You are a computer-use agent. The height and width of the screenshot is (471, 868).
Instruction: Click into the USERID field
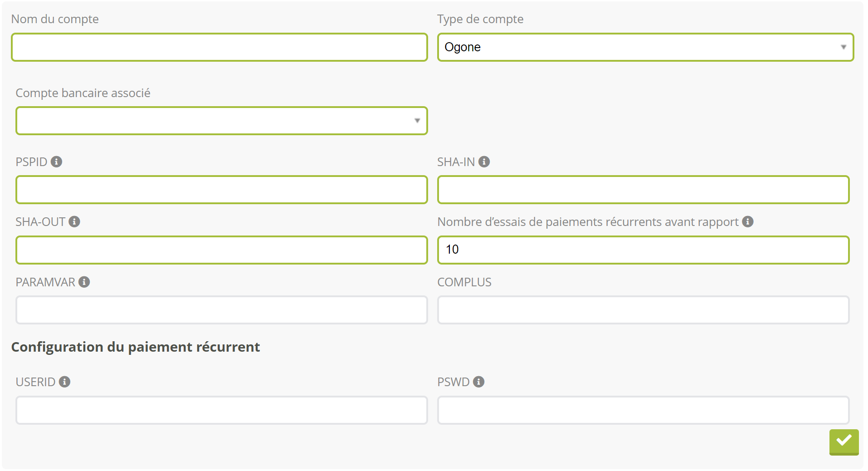[221, 410]
